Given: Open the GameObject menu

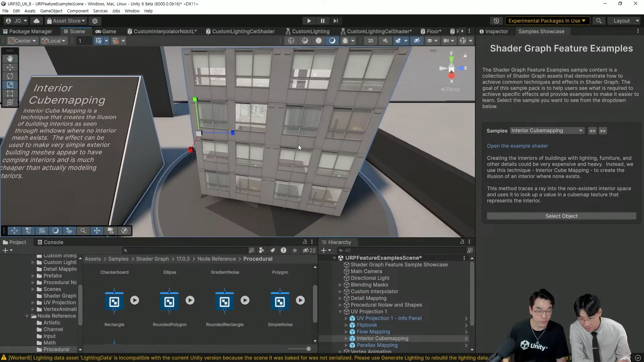Looking at the screenshot, I should [51, 11].
